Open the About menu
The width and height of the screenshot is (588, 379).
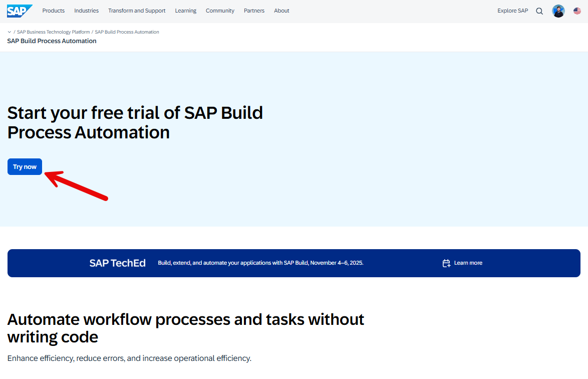click(281, 11)
